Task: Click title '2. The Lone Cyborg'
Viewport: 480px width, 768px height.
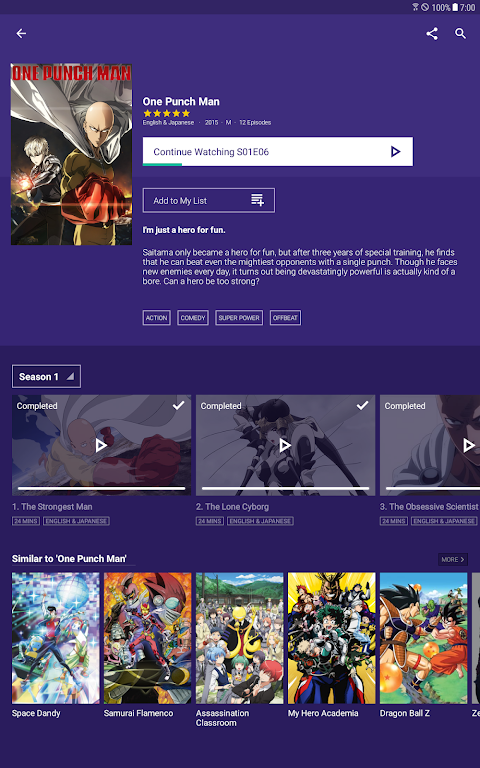Action: (232, 507)
